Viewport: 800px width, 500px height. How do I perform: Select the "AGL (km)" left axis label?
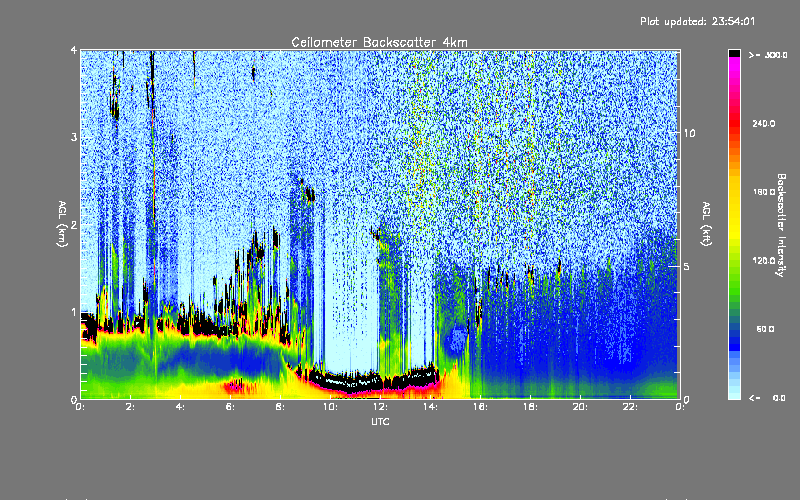pos(62,224)
